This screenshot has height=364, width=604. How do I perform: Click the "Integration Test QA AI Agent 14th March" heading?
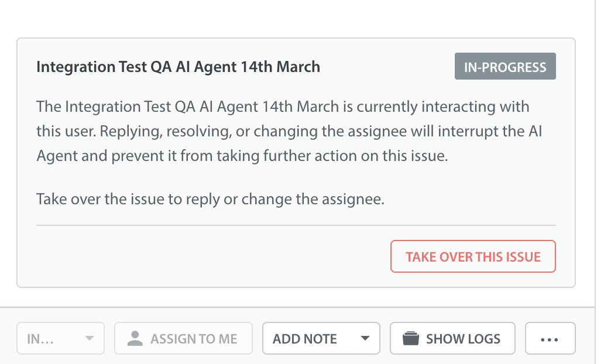[x=178, y=67]
